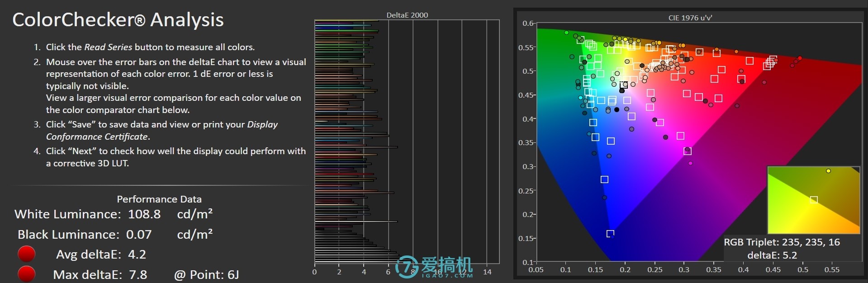Click the '@ Point: 6J' text
Image resolution: width=868 pixels, height=283 pixels.
tap(207, 274)
